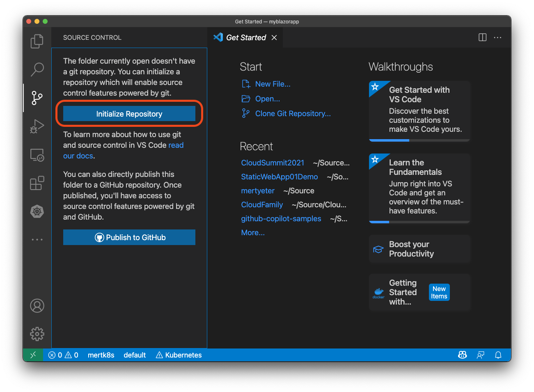Open the Manage gear menu

point(37,334)
